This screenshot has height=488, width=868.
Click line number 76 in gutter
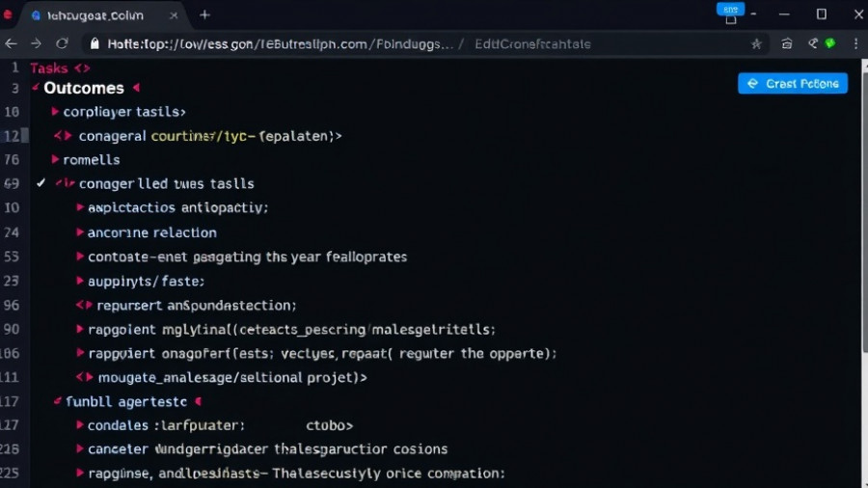[x=12, y=160]
